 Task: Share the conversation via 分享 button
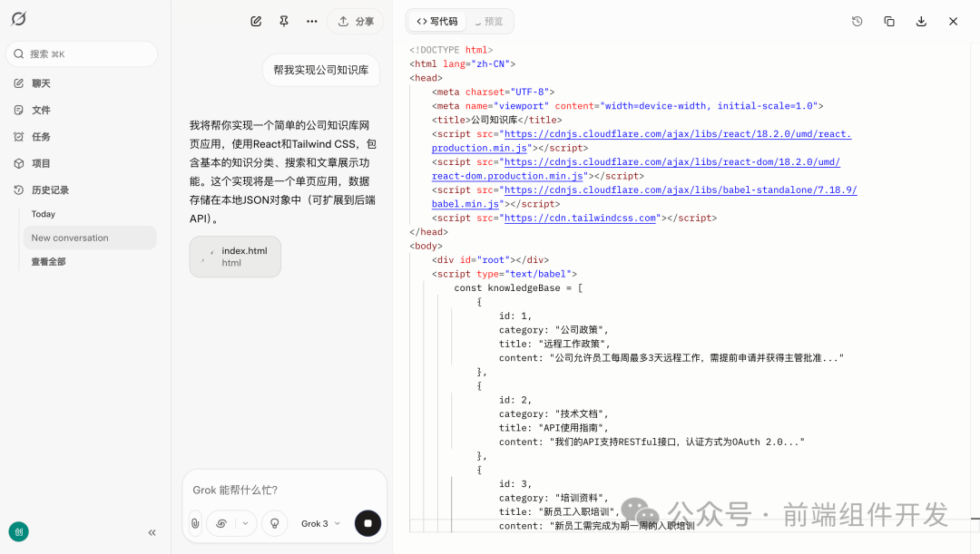(x=355, y=21)
